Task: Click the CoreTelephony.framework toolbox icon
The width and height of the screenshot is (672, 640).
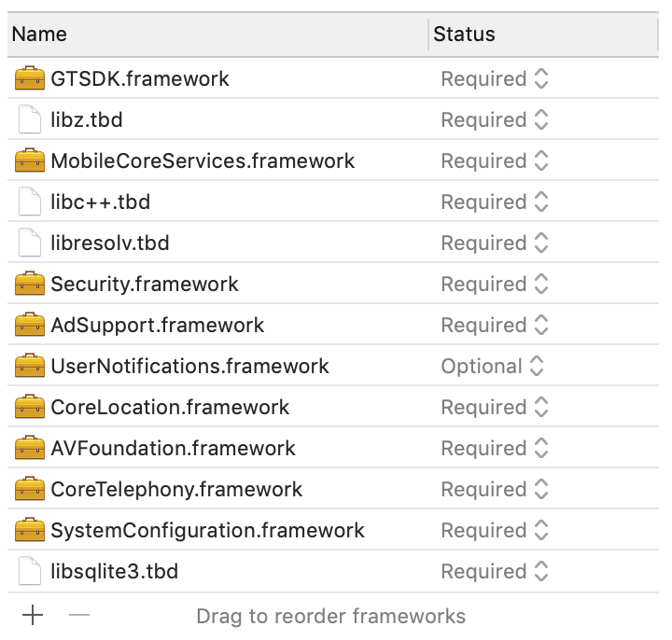Action: tap(30, 490)
